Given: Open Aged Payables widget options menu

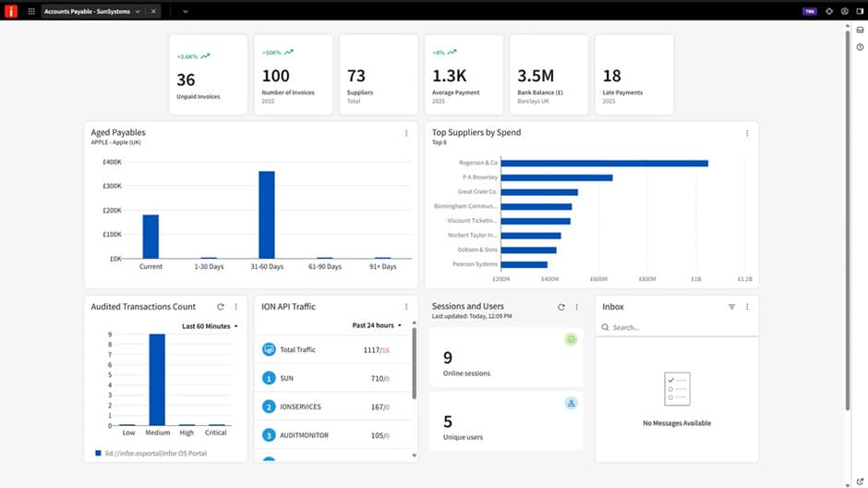Looking at the screenshot, I should coord(406,133).
